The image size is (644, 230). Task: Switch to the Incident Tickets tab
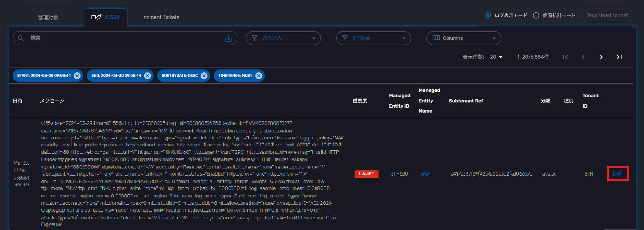tap(160, 17)
